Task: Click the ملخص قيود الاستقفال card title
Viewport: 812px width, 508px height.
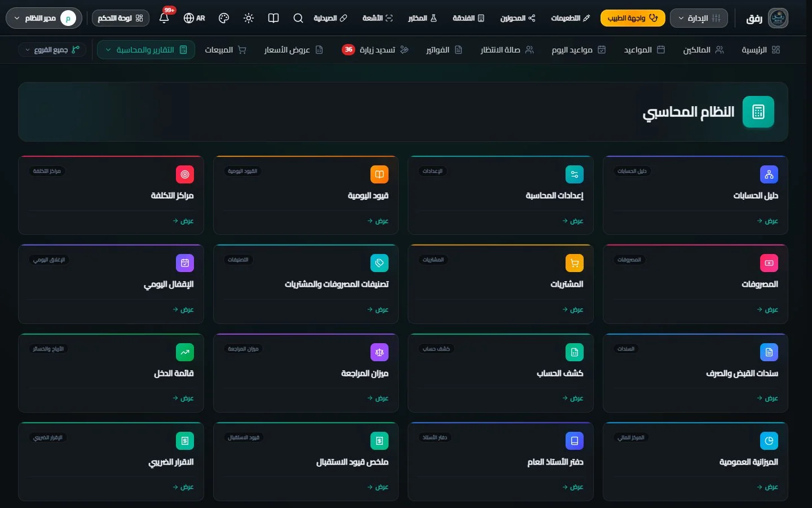Action: point(352,462)
